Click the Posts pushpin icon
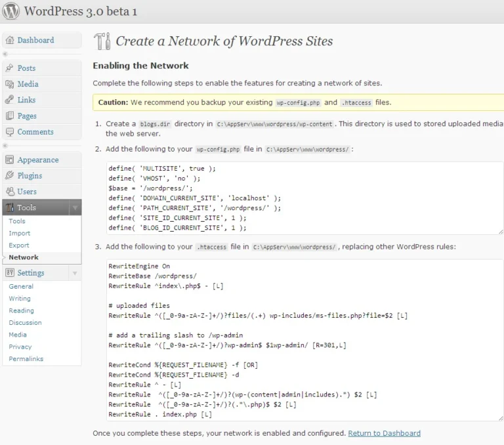504x445 pixels. coord(10,68)
